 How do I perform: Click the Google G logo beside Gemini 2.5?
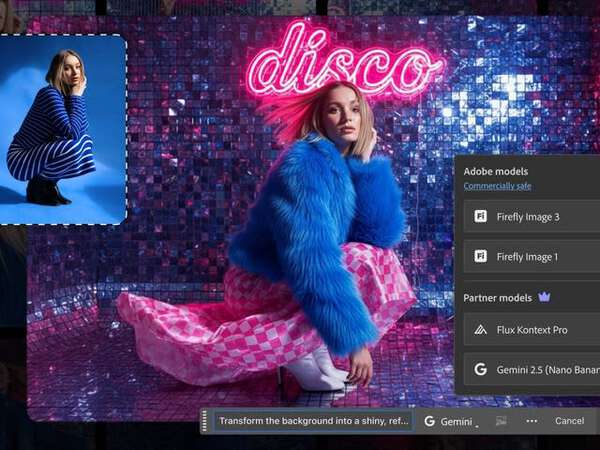click(481, 369)
